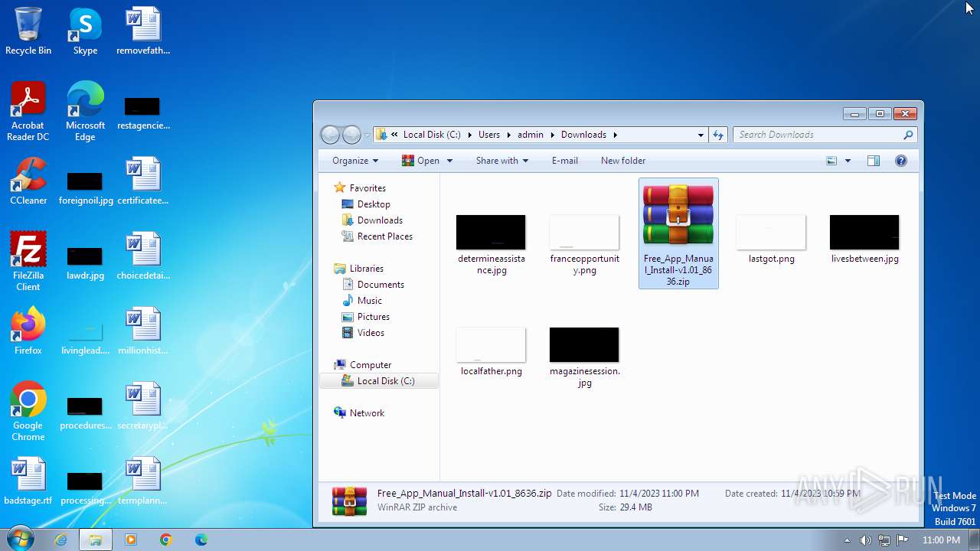The width and height of the screenshot is (980, 551).
Task: Select Free_App_Manual_Install zip archive
Action: (x=678, y=234)
